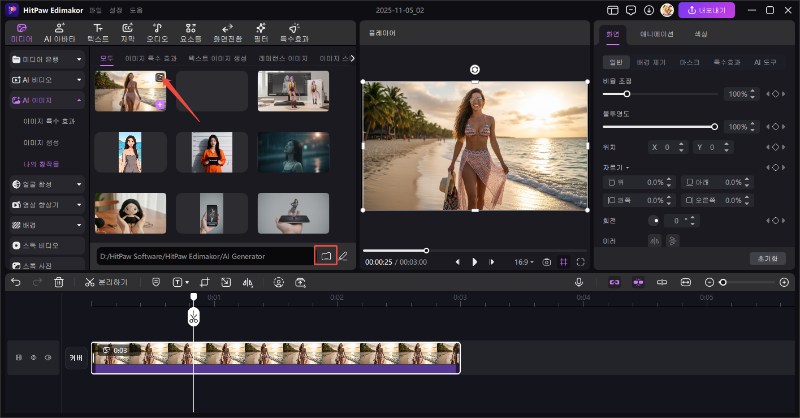800x418 pixels.
Task: Select the Text tool in top toolbar
Action: pos(98,33)
